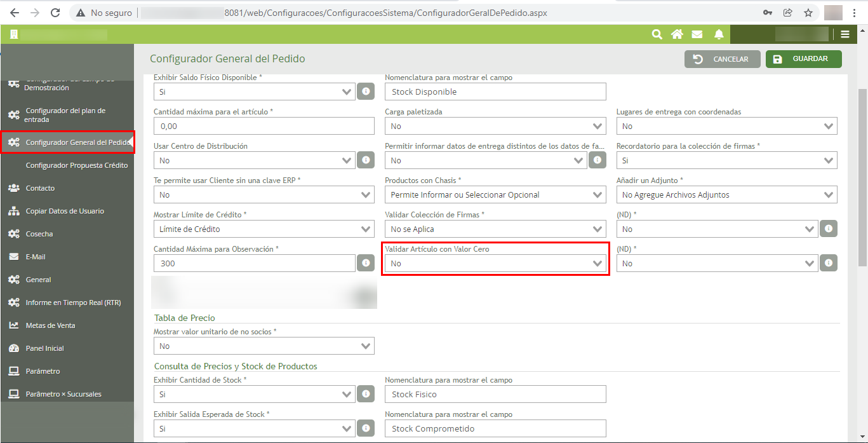
Task: Open the Mostrar Límite de Crédito dropdown
Action: coord(264,229)
